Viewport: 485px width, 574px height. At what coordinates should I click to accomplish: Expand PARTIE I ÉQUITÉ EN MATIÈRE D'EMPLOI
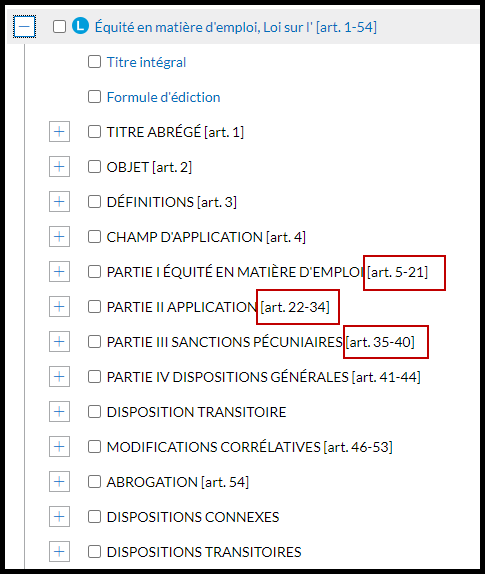click(59, 272)
